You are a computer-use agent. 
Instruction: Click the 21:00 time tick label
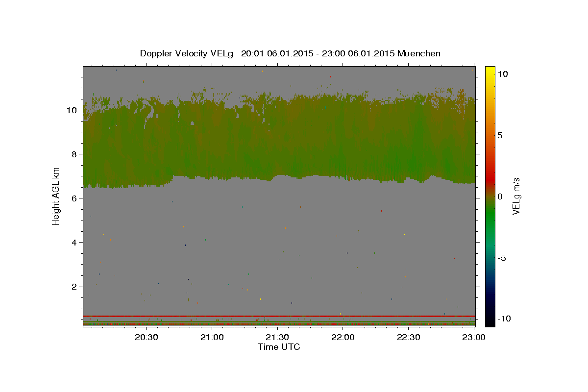point(212,337)
